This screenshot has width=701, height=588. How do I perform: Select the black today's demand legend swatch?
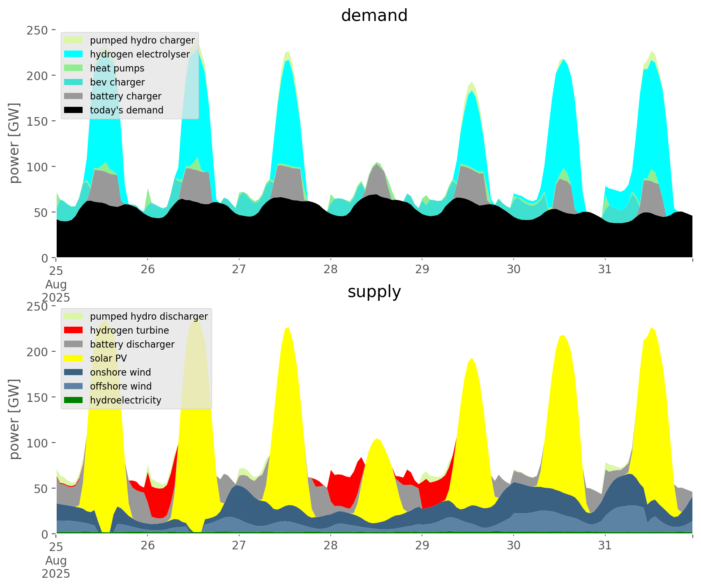click(74, 110)
